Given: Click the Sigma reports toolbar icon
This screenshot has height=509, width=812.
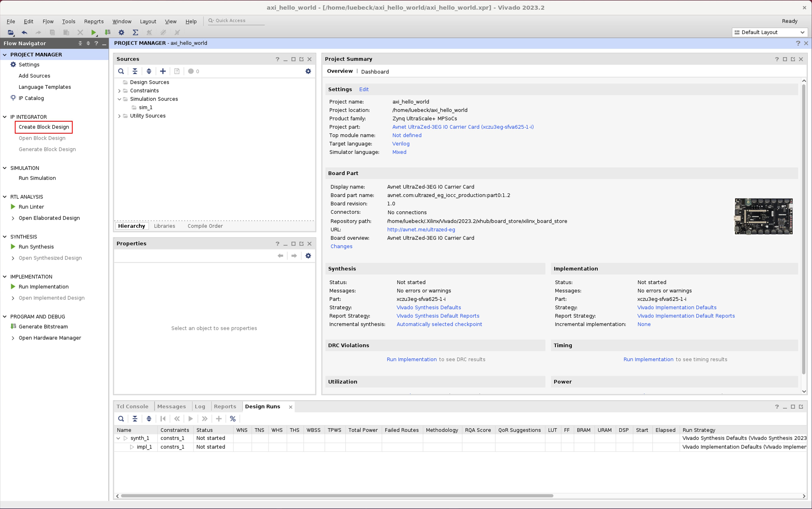Looking at the screenshot, I should pos(135,32).
